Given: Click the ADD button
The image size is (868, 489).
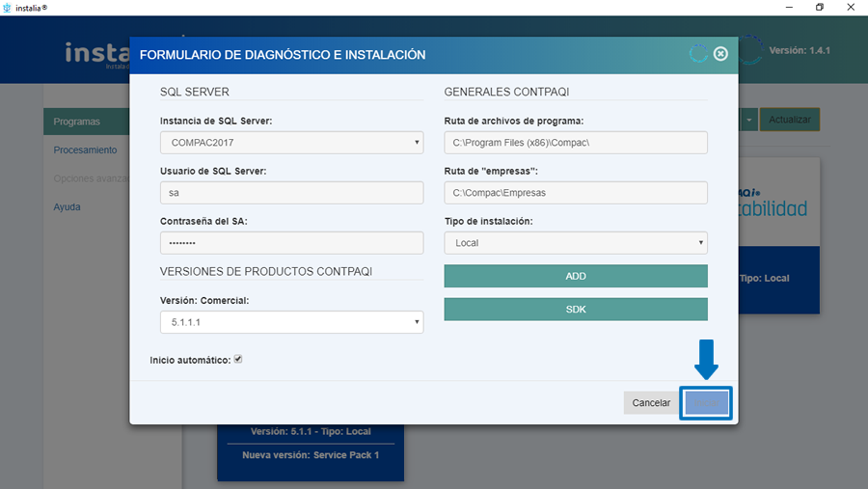Looking at the screenshot, I should pyautogui.click(x=576, y=277).
